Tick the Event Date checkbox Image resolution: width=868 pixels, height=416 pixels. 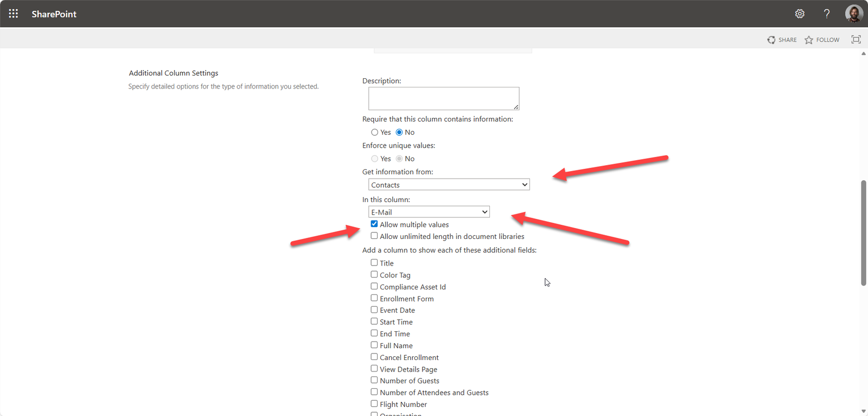(x=374, y=310)
